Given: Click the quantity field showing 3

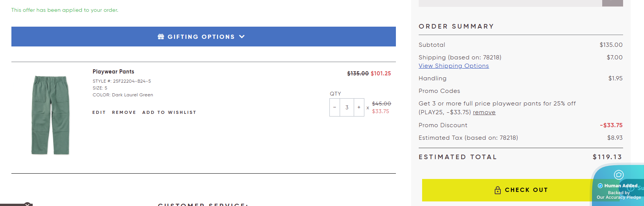Looking at the screenshot, I should [347, 107].
